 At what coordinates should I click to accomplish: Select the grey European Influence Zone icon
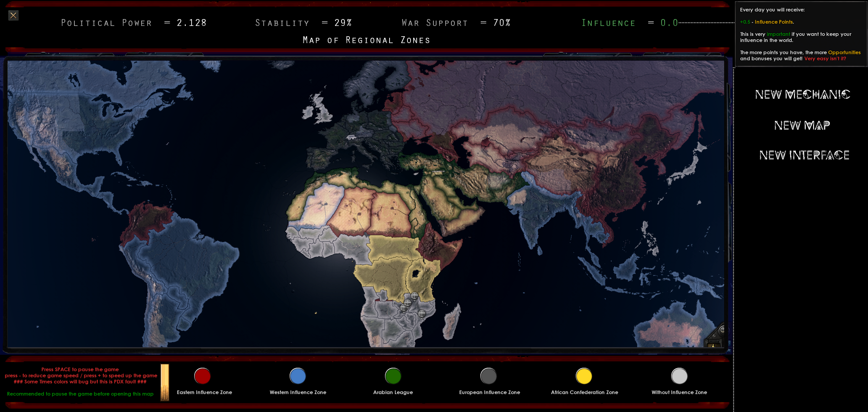coord(488,376)
